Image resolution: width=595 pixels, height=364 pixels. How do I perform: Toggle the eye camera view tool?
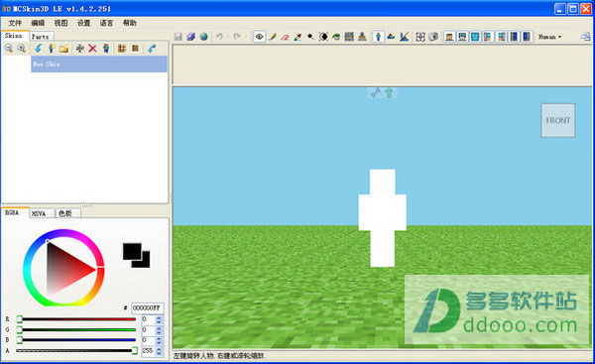click(x=259, y=37)
